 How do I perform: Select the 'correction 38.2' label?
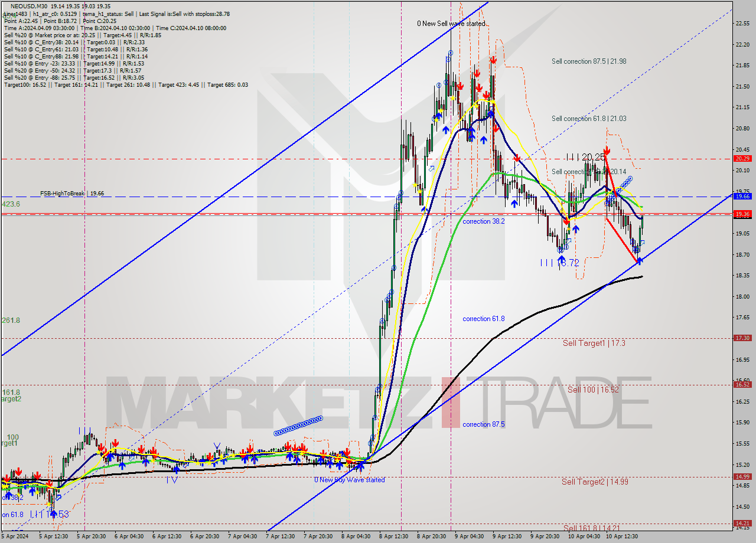(x=484, y=221)
